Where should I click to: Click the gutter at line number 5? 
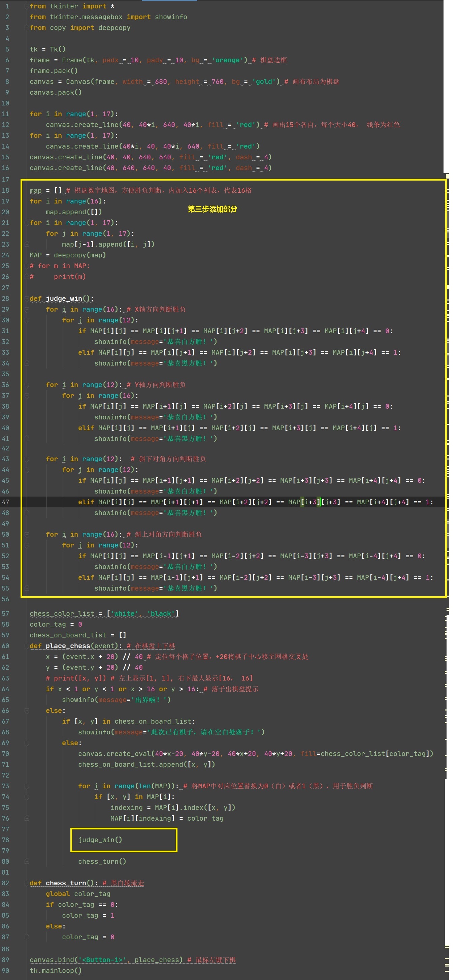[7, 50]
